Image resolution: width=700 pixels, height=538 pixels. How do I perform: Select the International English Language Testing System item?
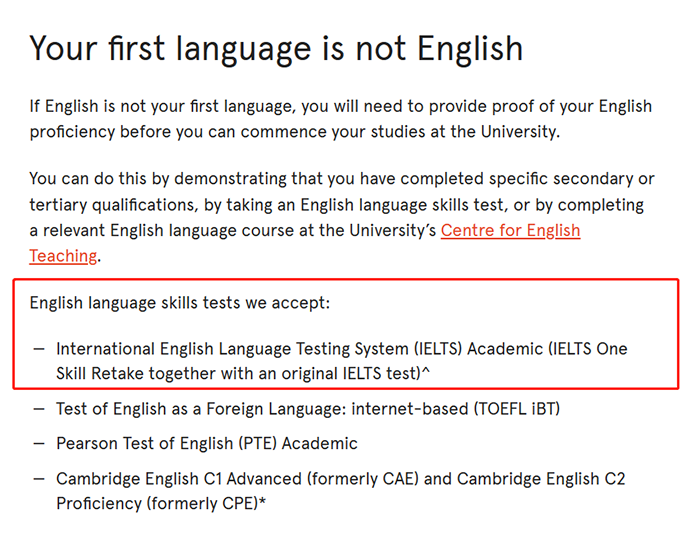341,361
